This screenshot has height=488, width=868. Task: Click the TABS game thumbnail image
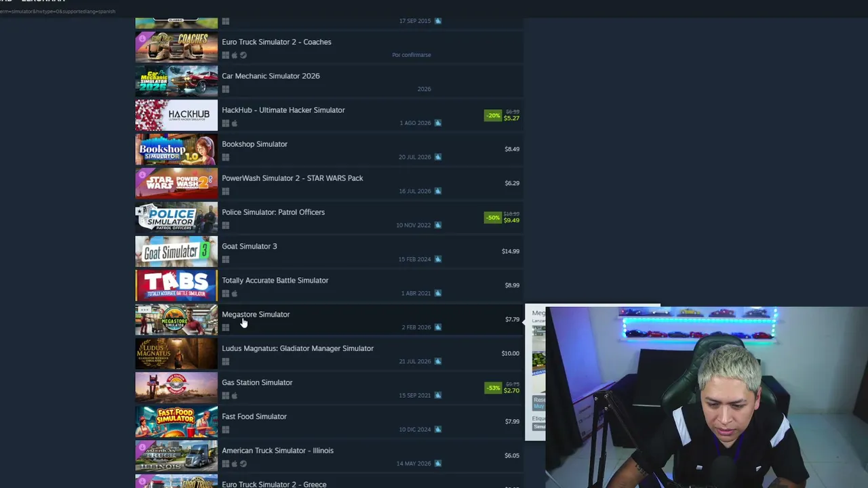(x=176, y=285)
